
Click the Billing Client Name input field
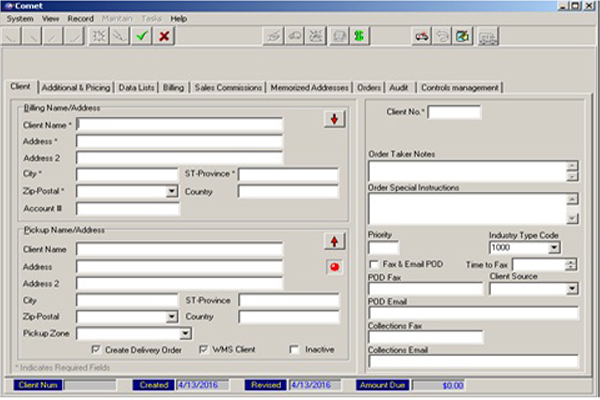click(179, 125)
